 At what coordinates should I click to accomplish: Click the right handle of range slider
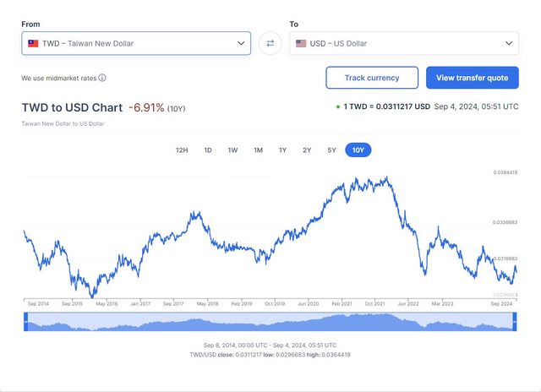click(515, 321)
